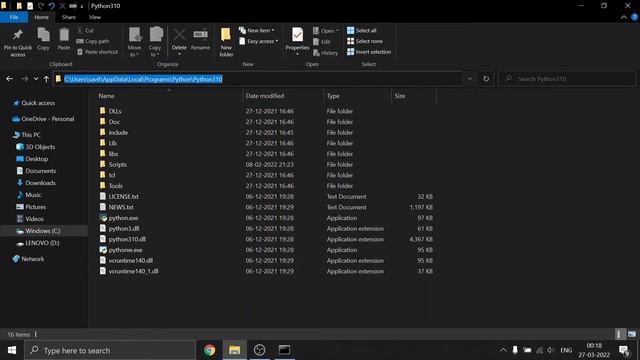The image size is (640, 360).
Task: Click the History ribbon command
Action: 326,53
